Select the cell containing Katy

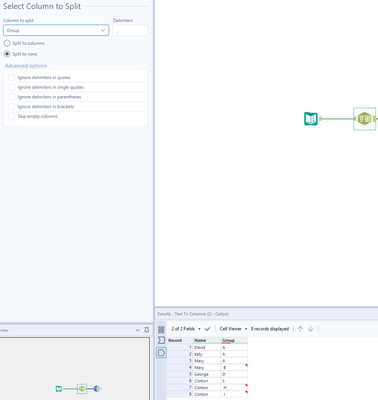point(207,354)
